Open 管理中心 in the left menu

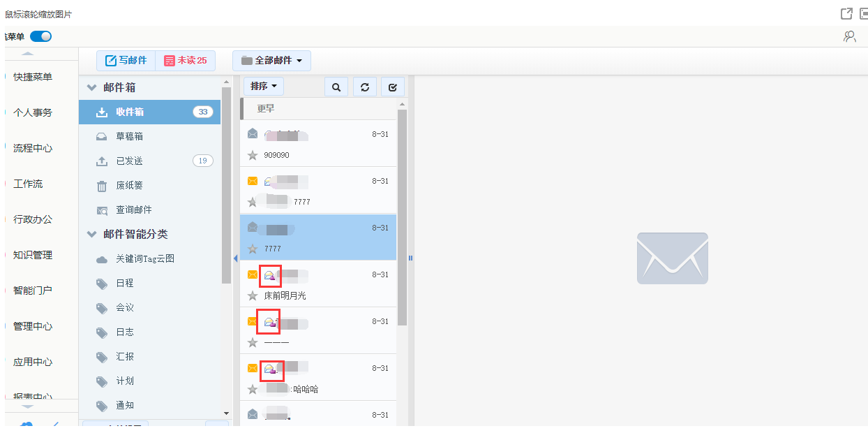tap(33, 326)
